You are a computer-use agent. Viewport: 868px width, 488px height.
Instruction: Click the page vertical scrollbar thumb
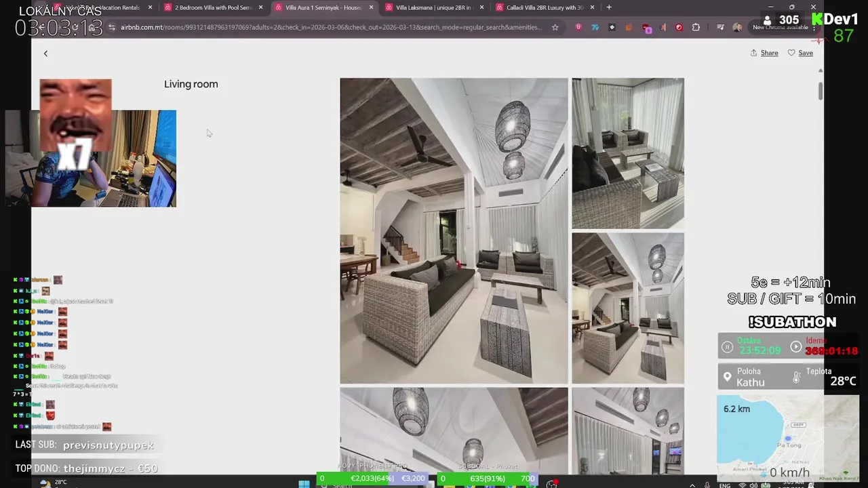coord(820,90)
